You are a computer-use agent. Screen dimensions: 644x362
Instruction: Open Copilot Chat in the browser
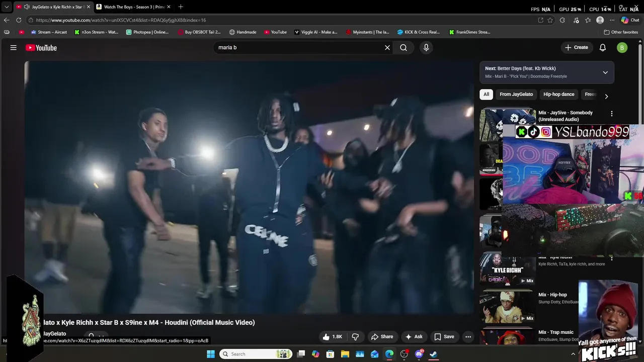tap(630, 20)
